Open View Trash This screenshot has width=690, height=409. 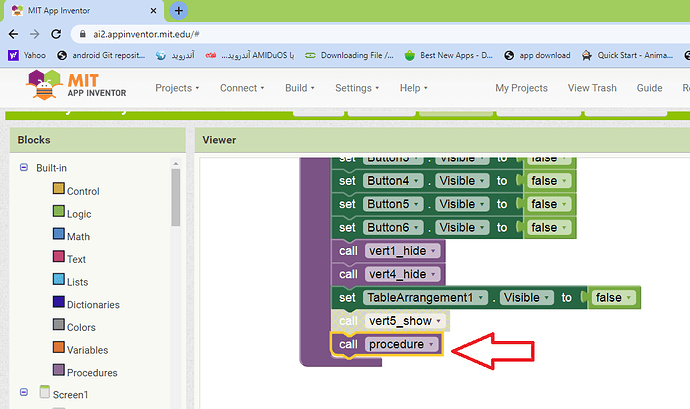pos(592,88)
